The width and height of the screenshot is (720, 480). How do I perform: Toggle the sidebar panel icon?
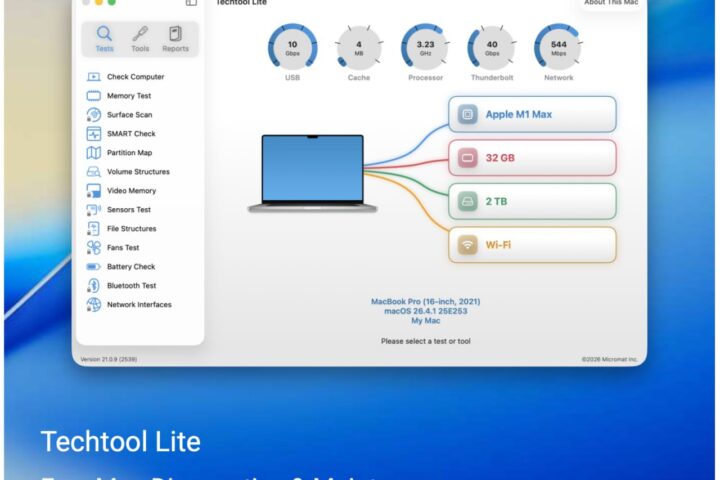coord(191,2)
